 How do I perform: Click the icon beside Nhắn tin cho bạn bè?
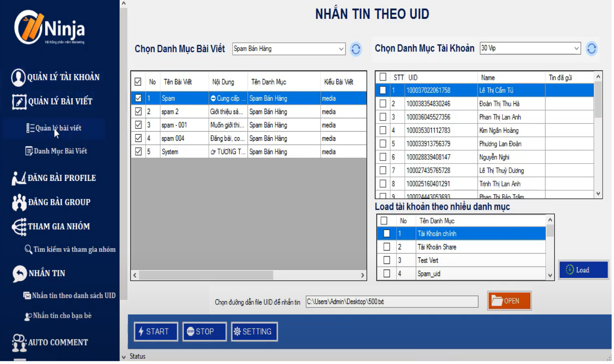[x=28, y=317]
